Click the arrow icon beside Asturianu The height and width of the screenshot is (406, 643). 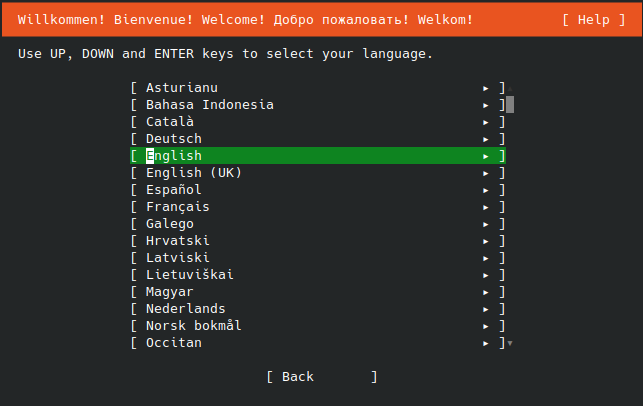pyautogui.click(x=486, y=88)
